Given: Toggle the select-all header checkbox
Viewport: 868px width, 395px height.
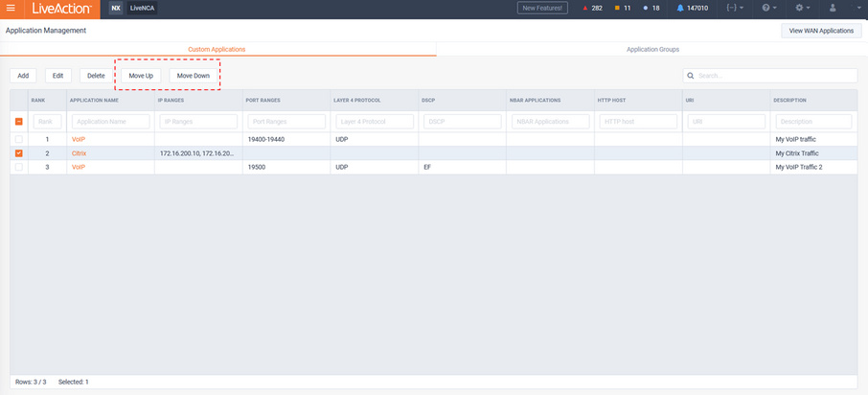Looking at the screenshot, I should (x=19, y=122).
